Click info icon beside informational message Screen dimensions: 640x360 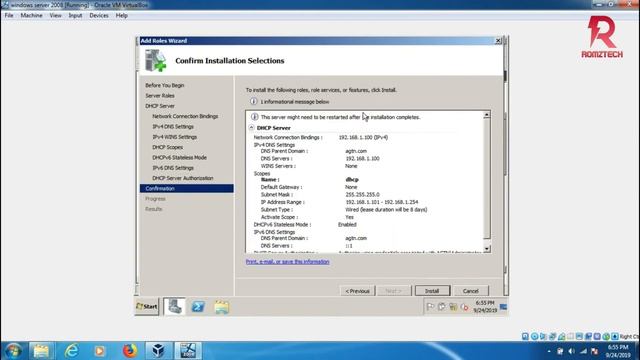click(253, 101)
